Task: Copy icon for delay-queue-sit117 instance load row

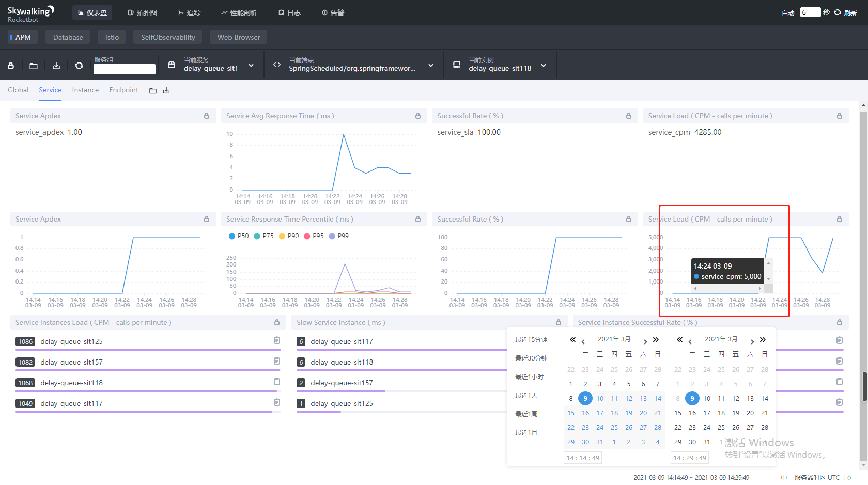Action: (x=277, y=402)
